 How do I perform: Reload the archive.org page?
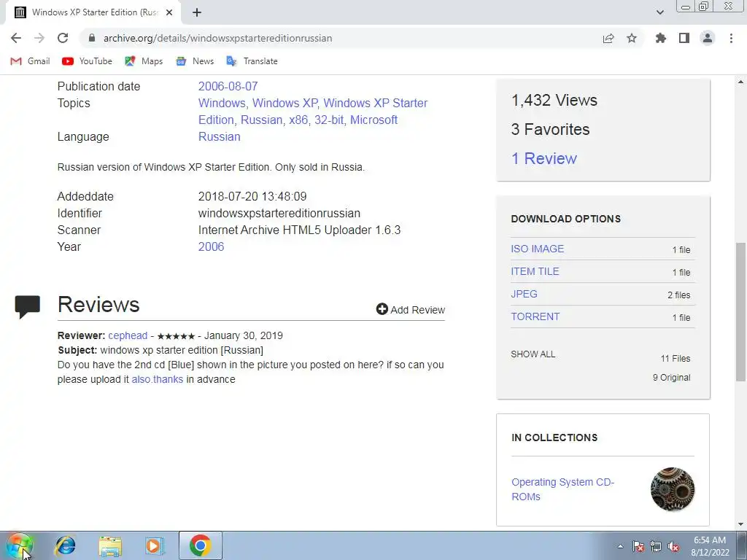pos(63,38)
